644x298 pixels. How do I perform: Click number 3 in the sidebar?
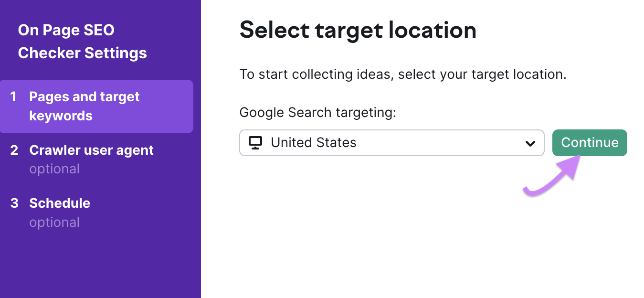tap(14, 203)
